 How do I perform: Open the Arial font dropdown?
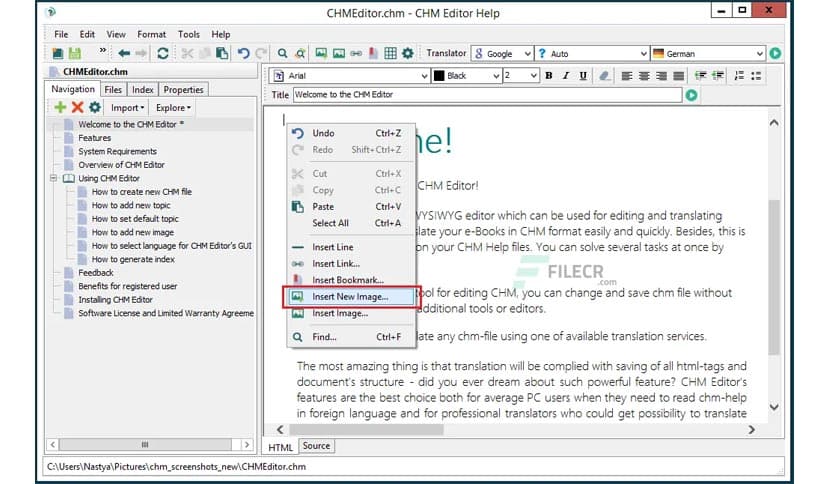[350, 76]
